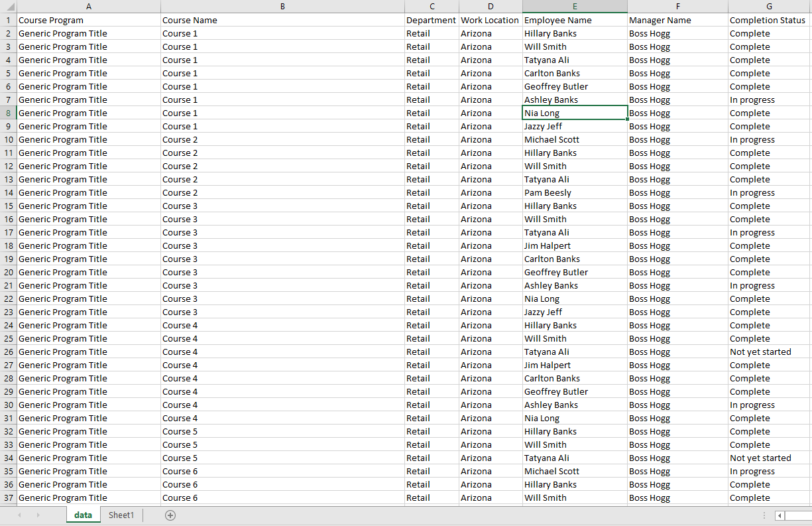The height and width of the screenshot is (526, 812).
Task: Select Carlton Banks cell in row 5
Action: point(575,73)
